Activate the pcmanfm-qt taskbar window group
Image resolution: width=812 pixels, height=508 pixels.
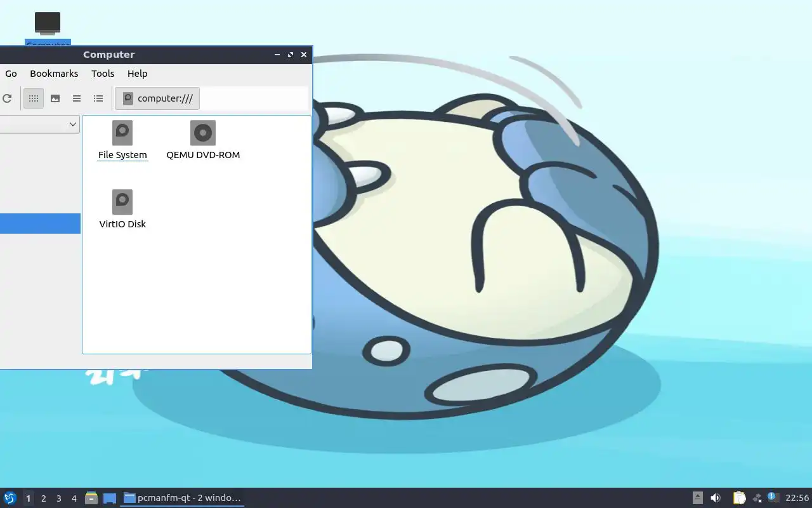click(x=183, y=498)
